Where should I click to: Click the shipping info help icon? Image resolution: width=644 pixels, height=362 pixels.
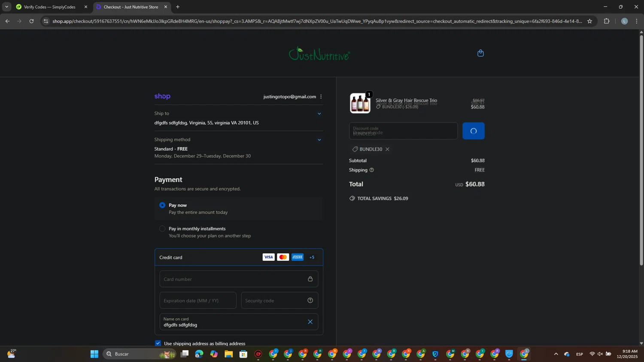[372, 170]
